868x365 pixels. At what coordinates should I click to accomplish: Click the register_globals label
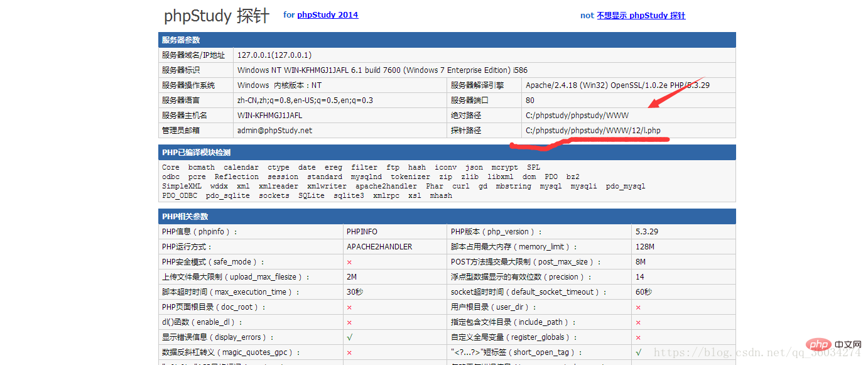click(514, 337)
